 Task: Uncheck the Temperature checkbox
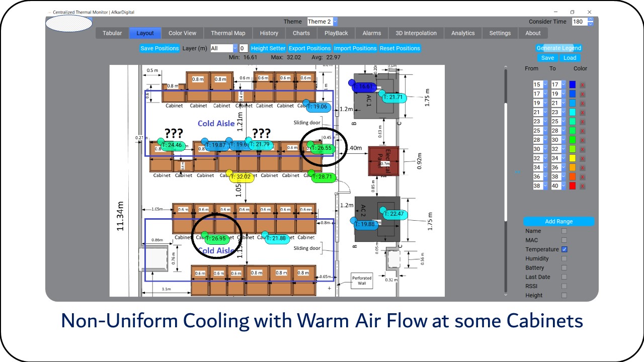pyautogui.click(x=564, y=249)
